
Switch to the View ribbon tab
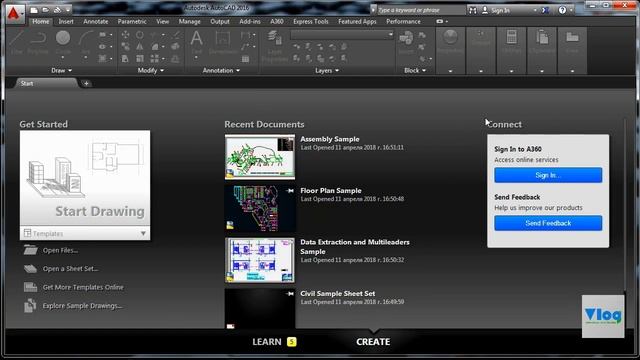click(x=162, y=21)
